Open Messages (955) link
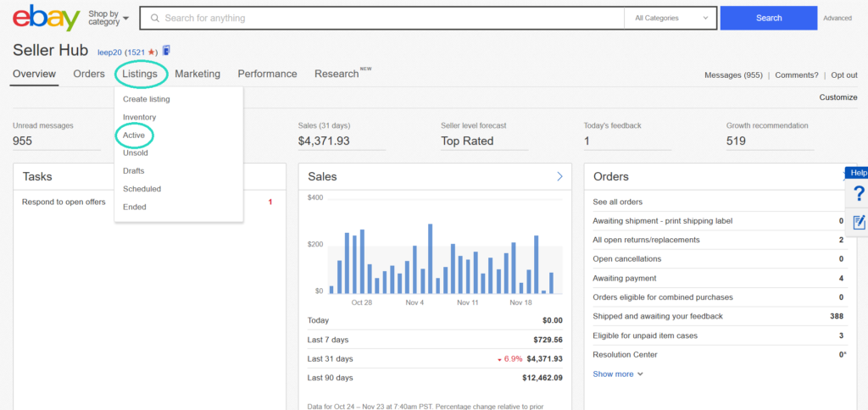Image resolution: width=868 pixels, height=410 pixels. point(733,75)
